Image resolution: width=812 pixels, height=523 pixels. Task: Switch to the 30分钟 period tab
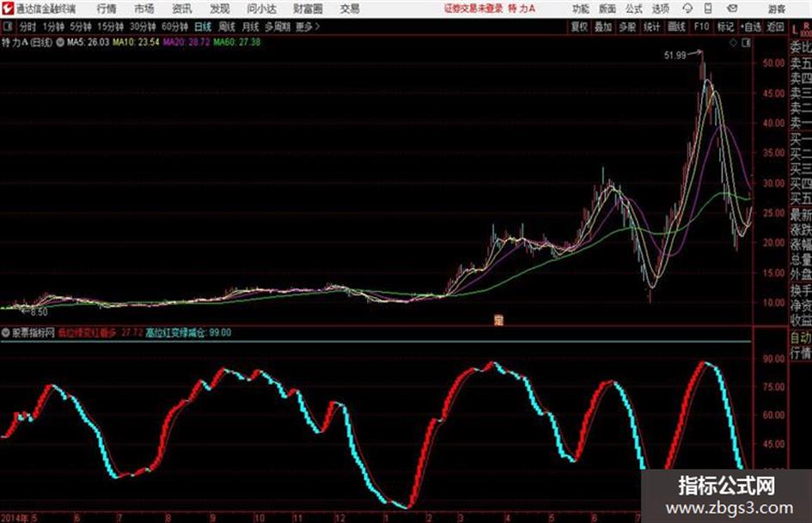(143, 27)
